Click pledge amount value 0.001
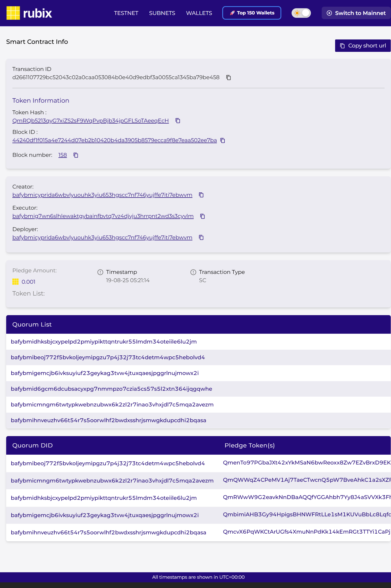 point(28,282)
